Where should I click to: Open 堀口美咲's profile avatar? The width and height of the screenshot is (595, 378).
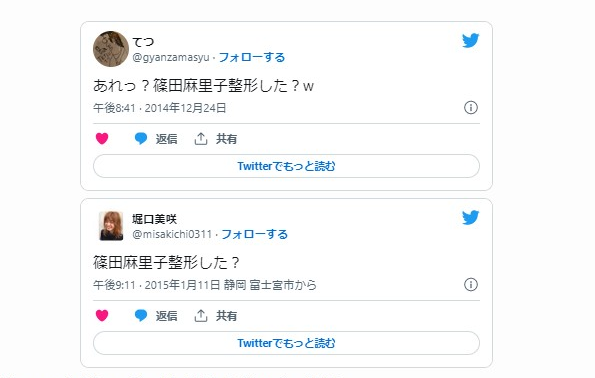click(x=111, y=226)
